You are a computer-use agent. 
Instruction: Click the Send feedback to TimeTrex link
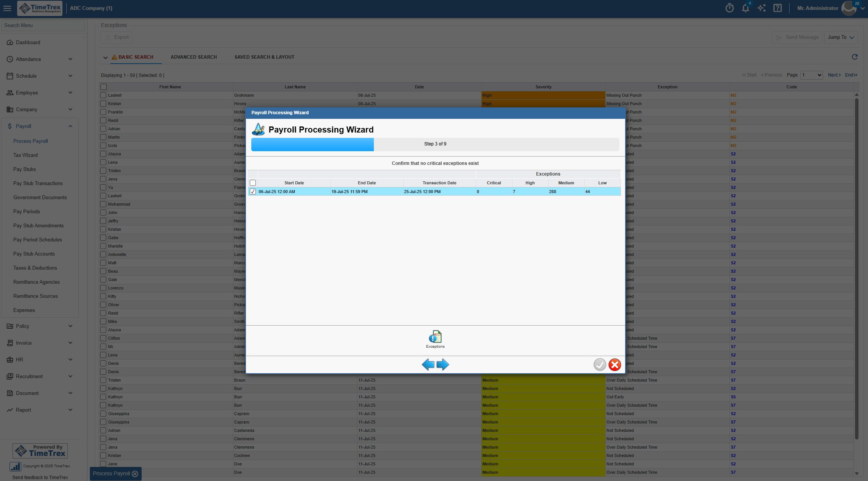click(40, 477)
